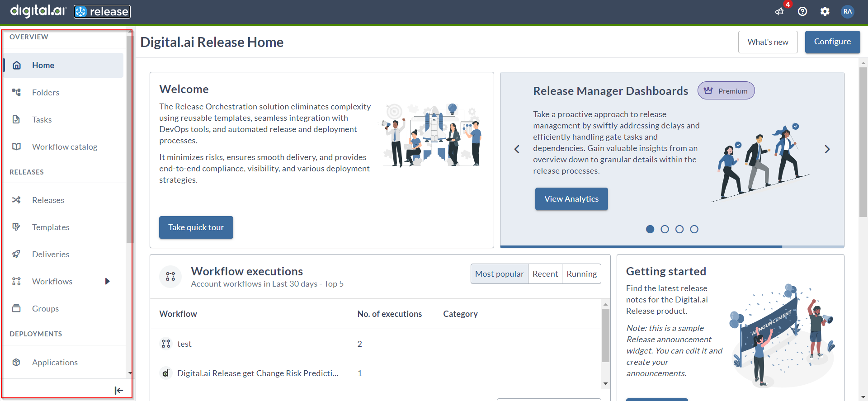Open Home in sidebar
868x401 pixels.
pyautogui.click(x=63, y=65)
